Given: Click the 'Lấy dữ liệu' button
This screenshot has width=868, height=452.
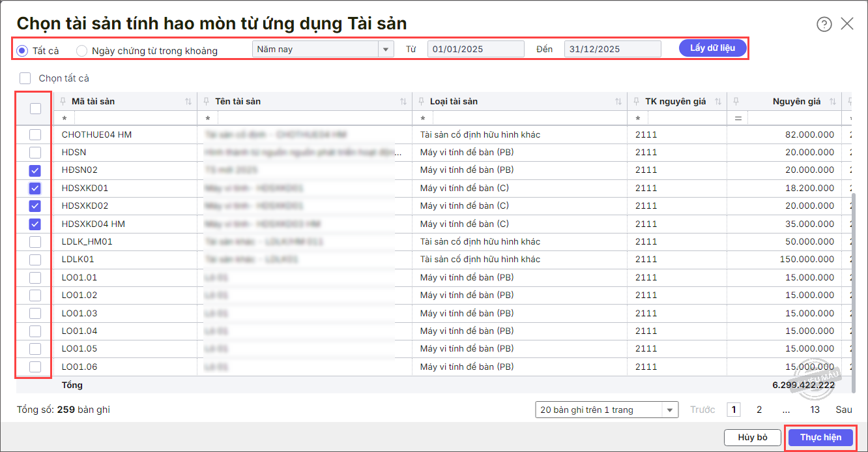Looking at the screenshot, I should click(x=712, y=48).
